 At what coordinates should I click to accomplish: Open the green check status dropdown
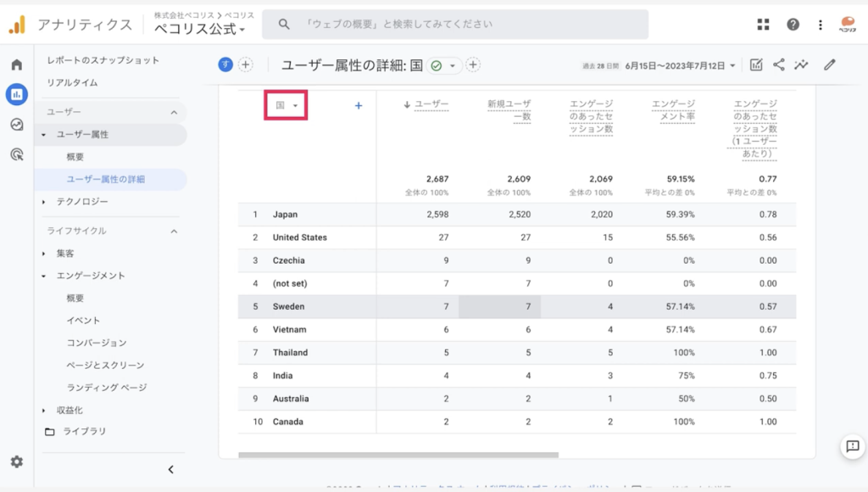444,66
